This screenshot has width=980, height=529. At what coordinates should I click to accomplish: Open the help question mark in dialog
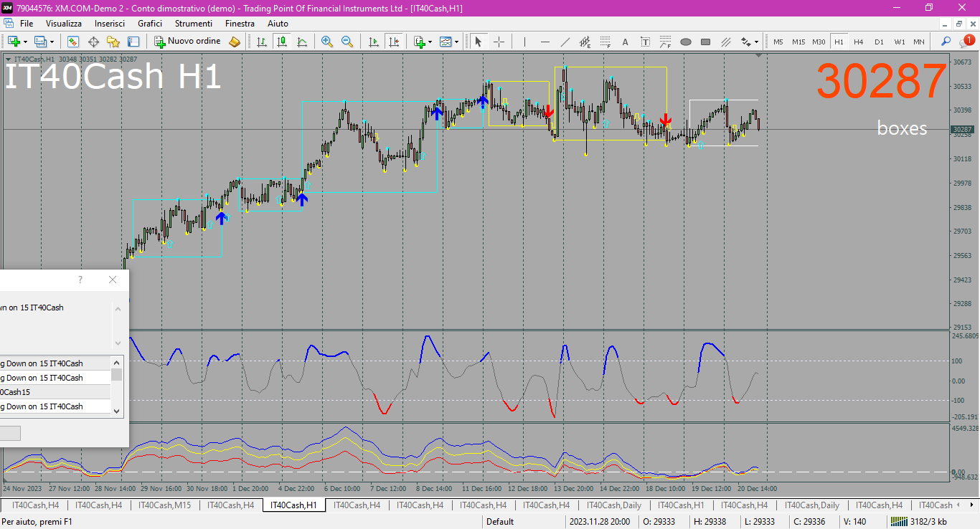tap(80, 280)
